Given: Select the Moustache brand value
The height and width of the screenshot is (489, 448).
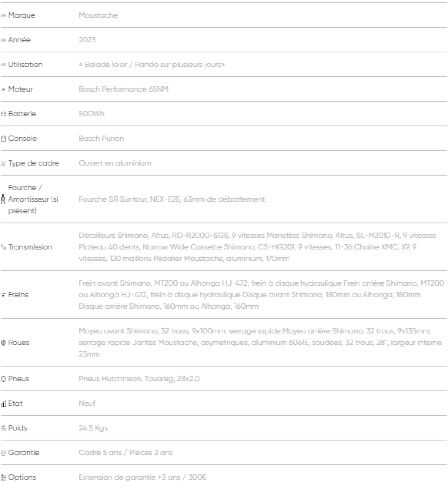Looking at the screenshot, I should point(98,15).
